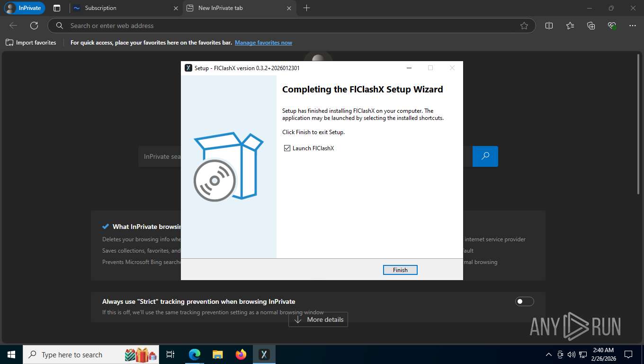Open network status icon in tray
644x364 pixels.
coord(582,355)
